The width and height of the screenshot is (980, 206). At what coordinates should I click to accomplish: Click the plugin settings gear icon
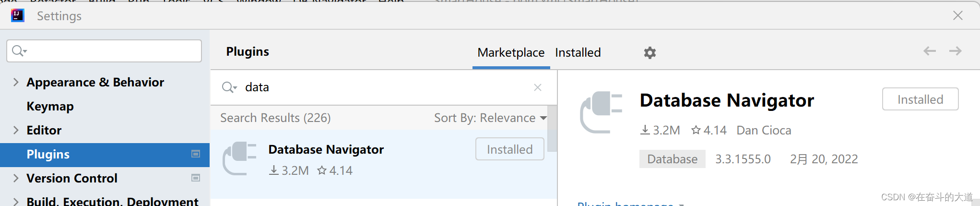click(x=649, y=53)
